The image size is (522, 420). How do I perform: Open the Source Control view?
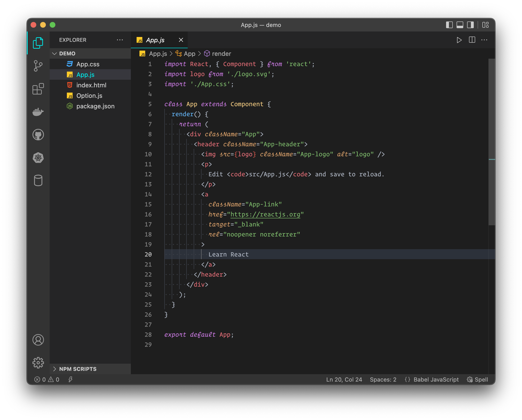point(38,66)
